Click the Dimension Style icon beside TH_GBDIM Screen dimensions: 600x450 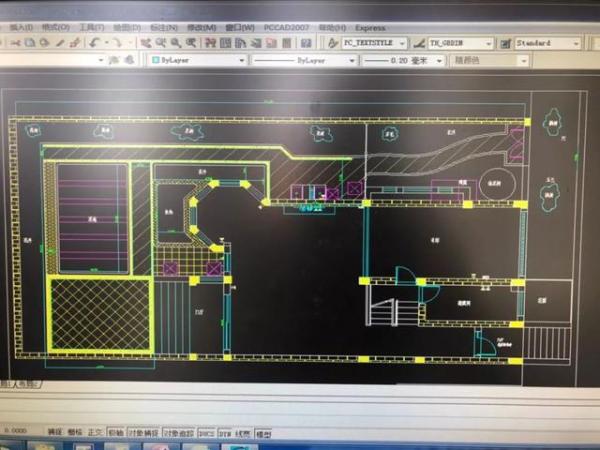point(419,43)
